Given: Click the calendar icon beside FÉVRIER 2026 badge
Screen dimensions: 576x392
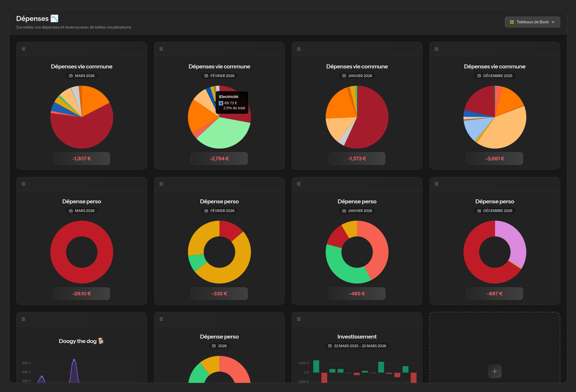Looking at the screenshot, I should (206, 76).
